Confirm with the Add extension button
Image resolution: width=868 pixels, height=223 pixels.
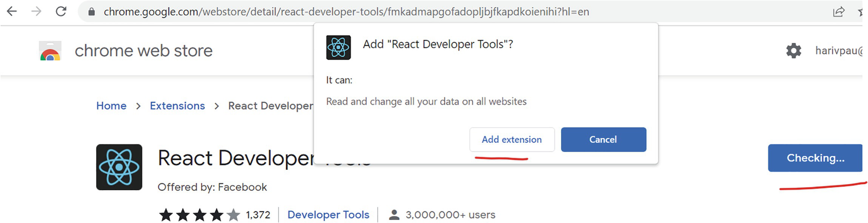click(512, 139)
